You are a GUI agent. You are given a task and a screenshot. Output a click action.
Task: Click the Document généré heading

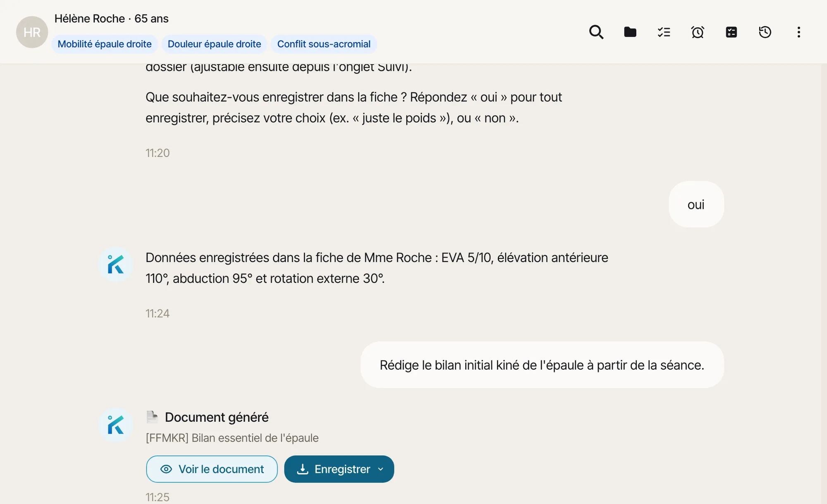[x=217, y=417]
